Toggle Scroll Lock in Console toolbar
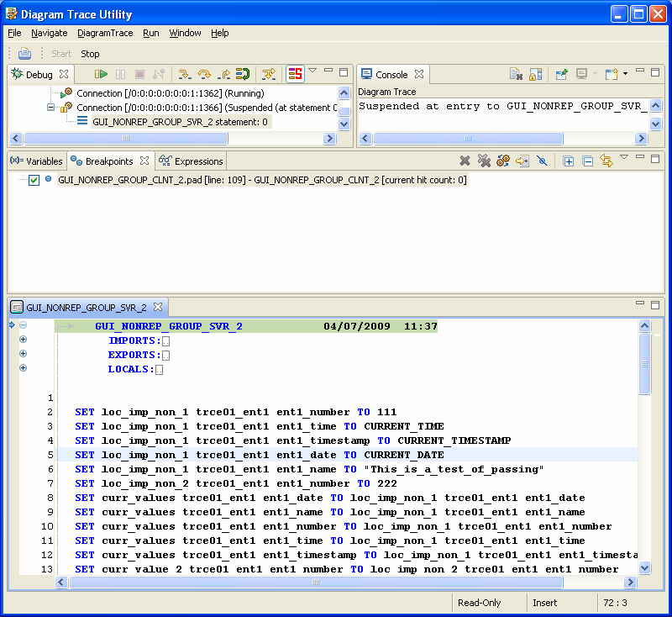The height and width of the screenshot is (617, 672). point(535,75)
